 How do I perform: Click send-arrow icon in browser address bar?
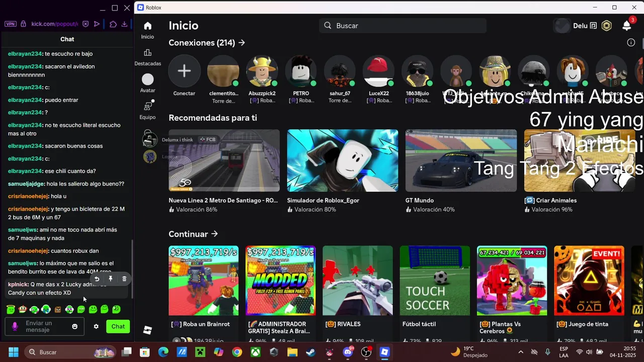pyautogui.click(x=97, y=24)
